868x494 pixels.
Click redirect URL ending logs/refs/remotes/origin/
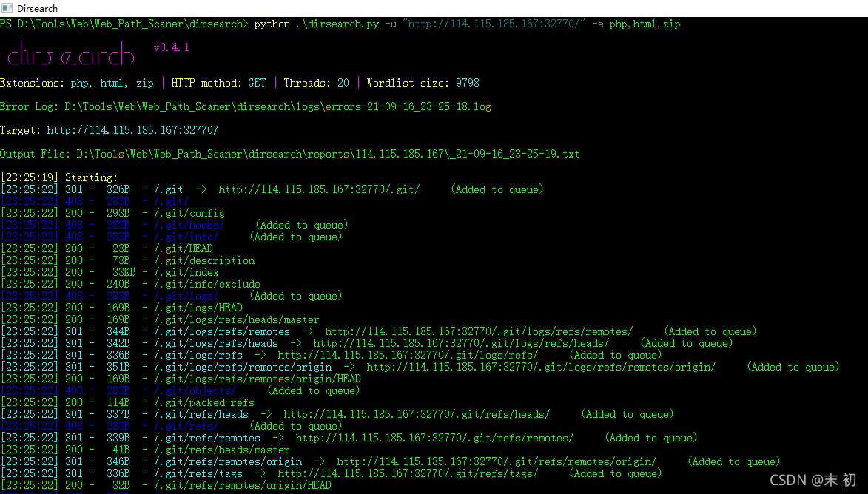[541, 368]
